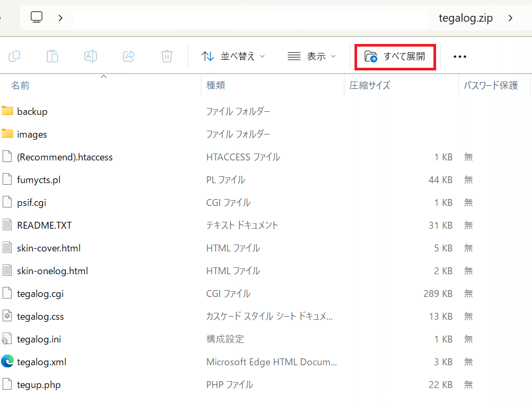Viewport: 532px width, 406px height.
Task: Click the tegalog.cgi file icon
Action: 7,293
